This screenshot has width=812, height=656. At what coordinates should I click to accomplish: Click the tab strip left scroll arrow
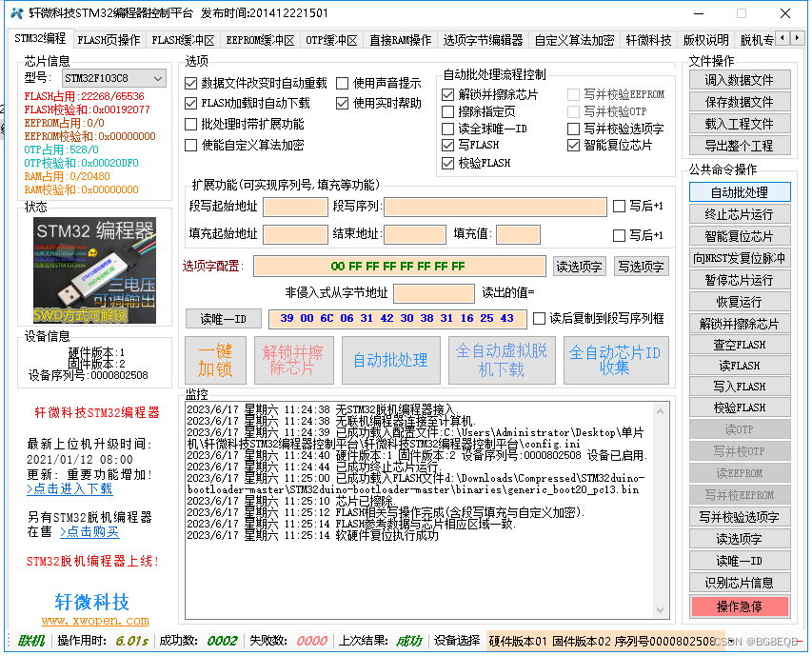coord(782,38)
